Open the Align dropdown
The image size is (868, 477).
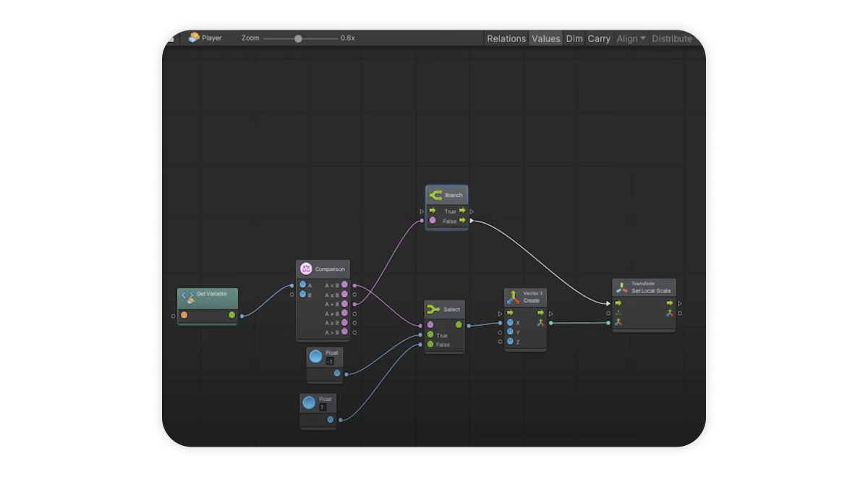click(x=631, y=38)
